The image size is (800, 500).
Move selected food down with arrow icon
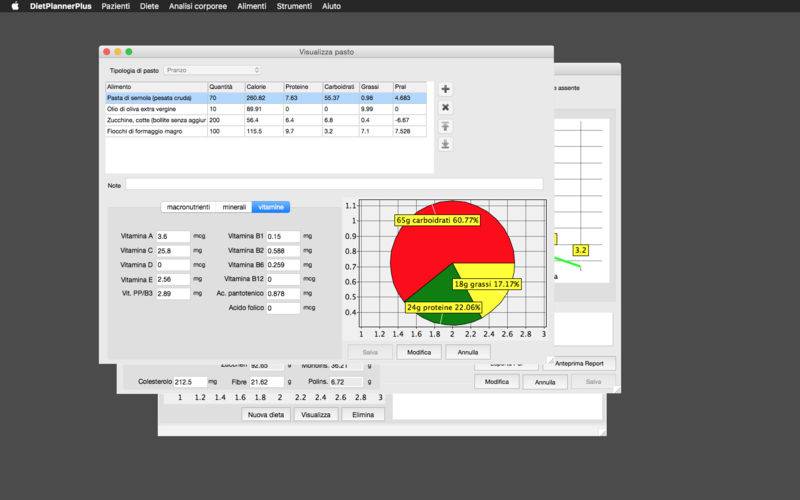click(445, 144)
